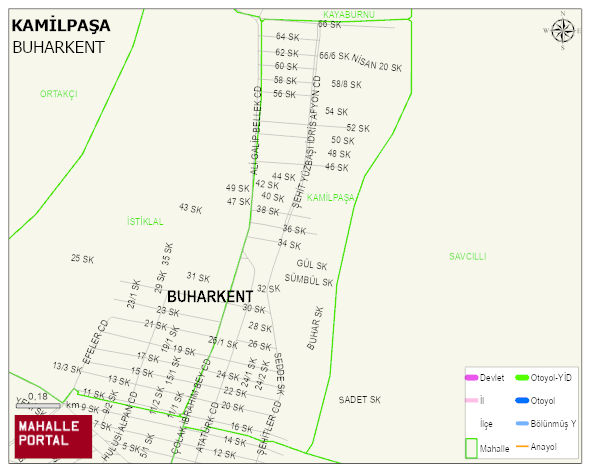Click the Otoyol-YİD green legend swatch

522,377
